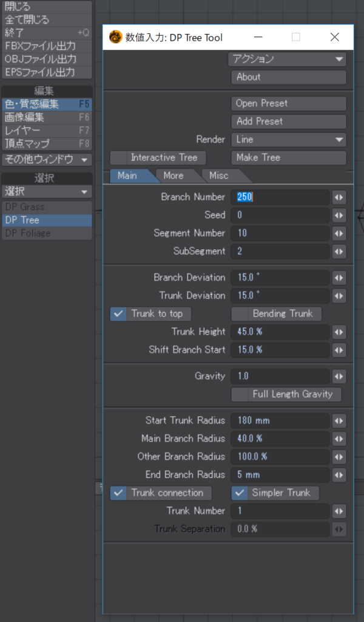Open the アクション dropdown menu
Viewport: 364px width, 622px height.
tap(287, 59)
